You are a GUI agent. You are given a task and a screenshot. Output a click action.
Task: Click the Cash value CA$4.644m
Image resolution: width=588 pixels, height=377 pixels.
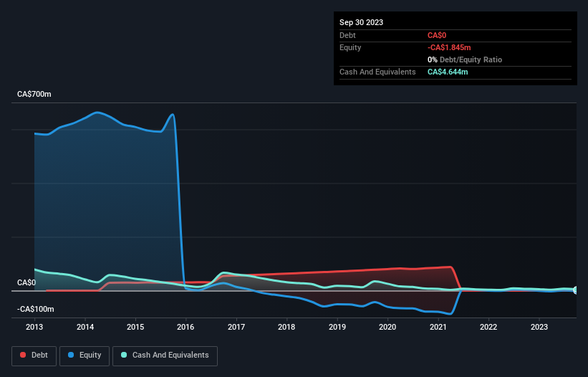tap(448, 72)
